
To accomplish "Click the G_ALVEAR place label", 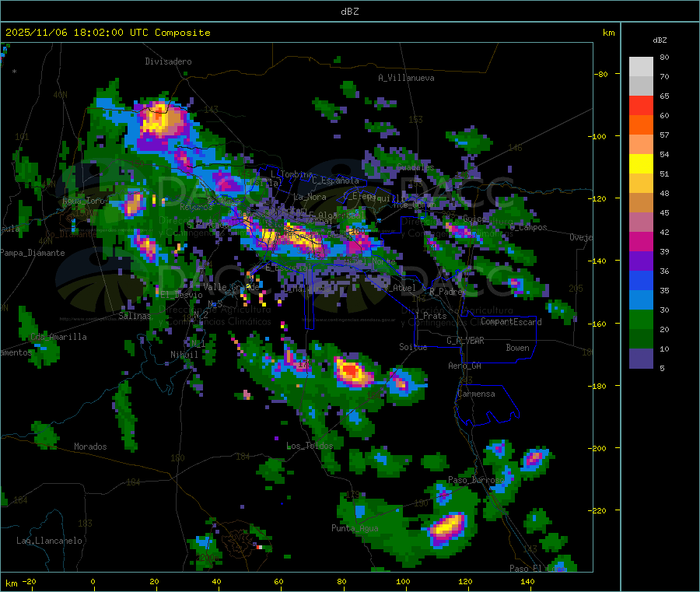I will (x=465, y=341).
